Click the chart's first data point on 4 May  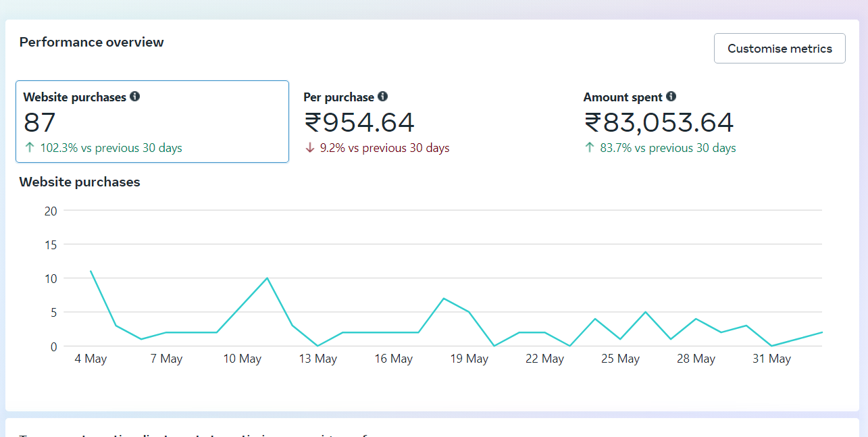tap(91, 271)
